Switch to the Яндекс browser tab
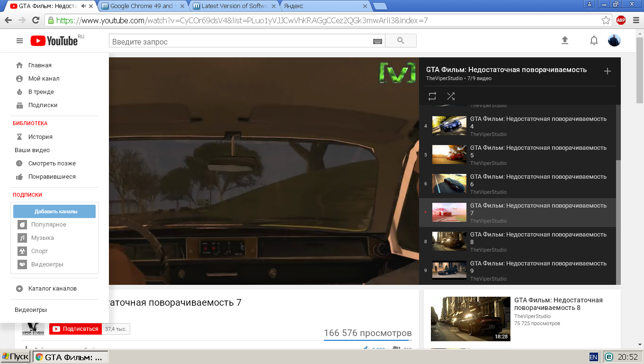Viewport: 644px width, 364px height. [324, 6]
